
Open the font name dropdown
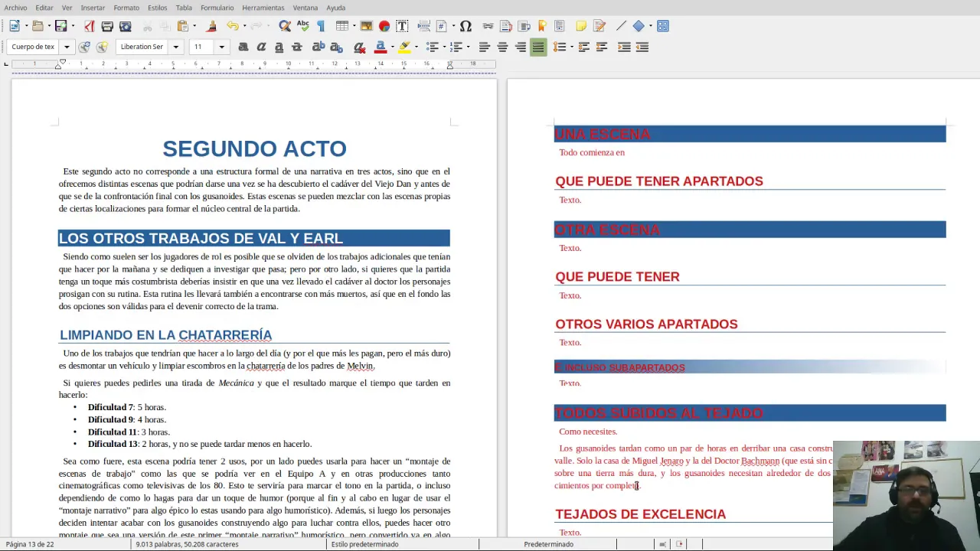click(175, 47)
